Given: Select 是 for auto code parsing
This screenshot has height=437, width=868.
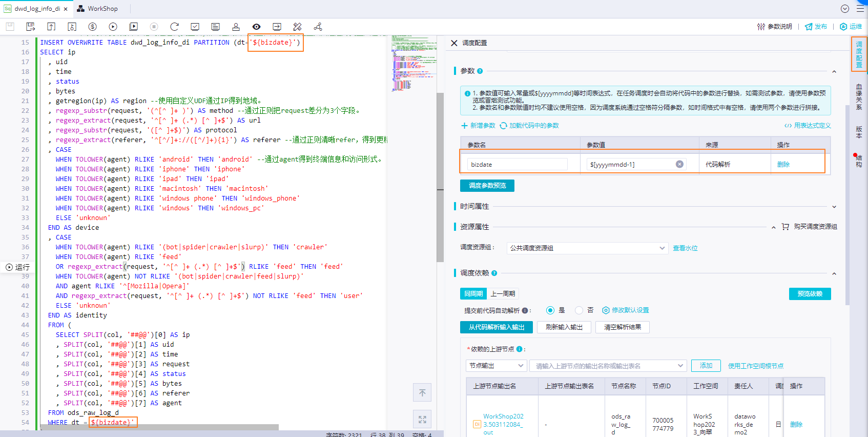Looking at the screenshot, I should [x=550, y=310].
